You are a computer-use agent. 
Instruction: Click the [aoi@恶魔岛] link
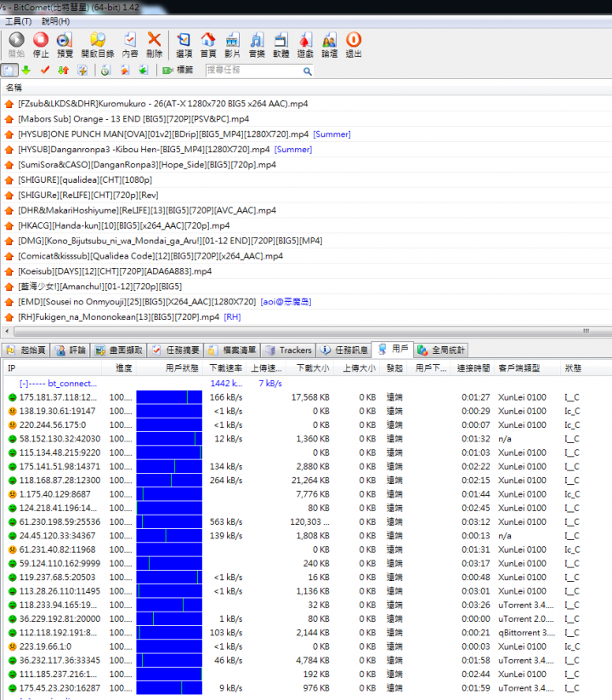(x=286, y=302)
